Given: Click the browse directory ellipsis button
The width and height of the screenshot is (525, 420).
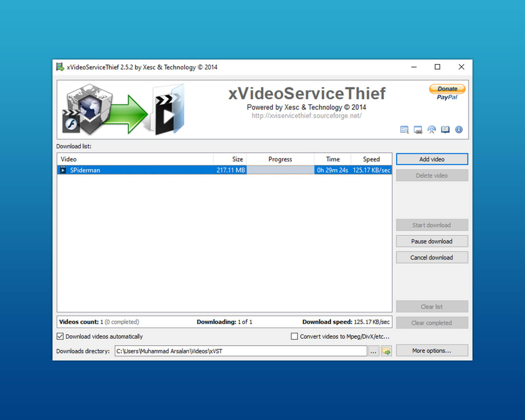Looking at the screenshot, I should pos(373,351).
